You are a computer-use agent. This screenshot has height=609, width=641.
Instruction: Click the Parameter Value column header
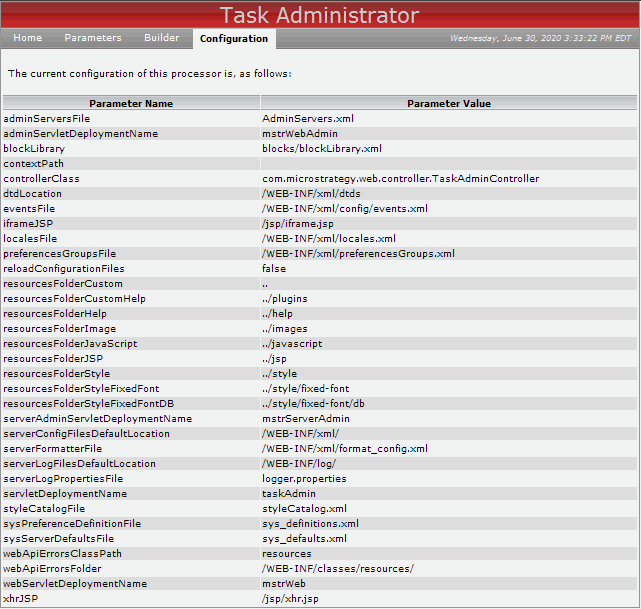point(449,103)
